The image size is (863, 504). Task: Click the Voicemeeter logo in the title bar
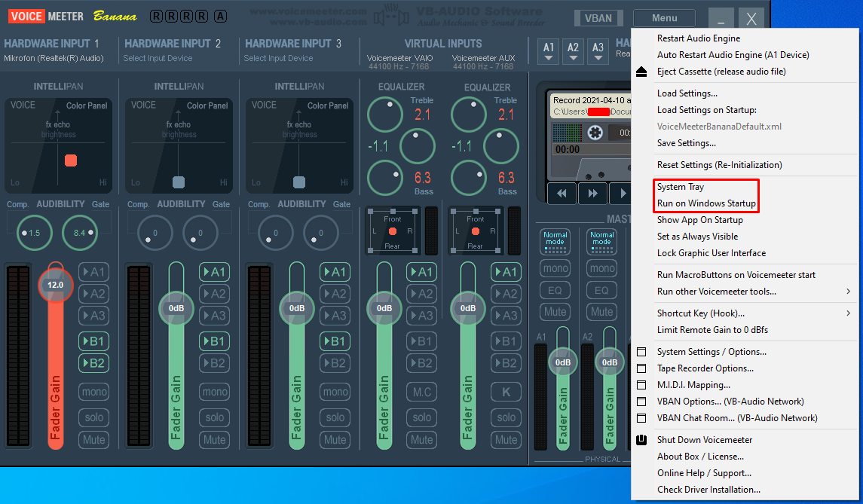(x=46, y=16)
